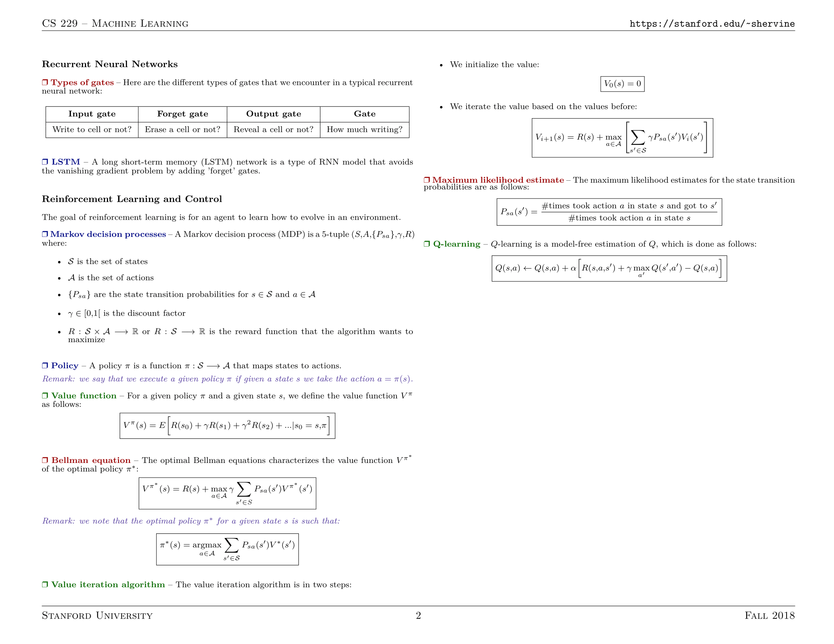
Task: Open the stanford.edu/~shervine link in header
Action: pyautogui.click(x=712, y=23)
